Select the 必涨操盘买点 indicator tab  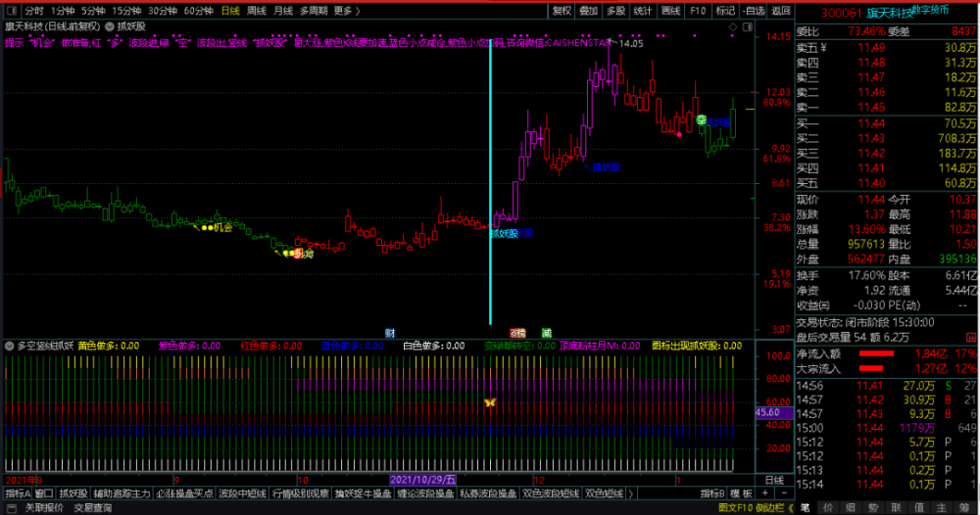pos(184,493)
